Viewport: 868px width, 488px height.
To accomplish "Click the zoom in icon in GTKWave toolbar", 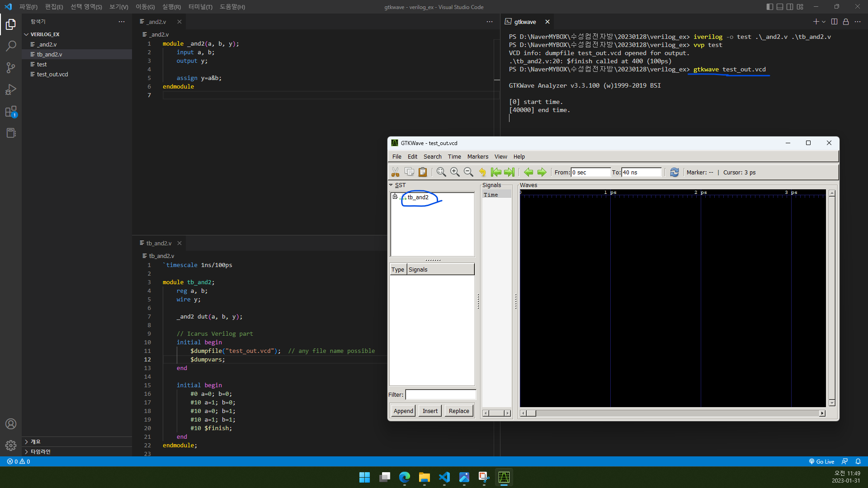I will [x=454, y=172].
